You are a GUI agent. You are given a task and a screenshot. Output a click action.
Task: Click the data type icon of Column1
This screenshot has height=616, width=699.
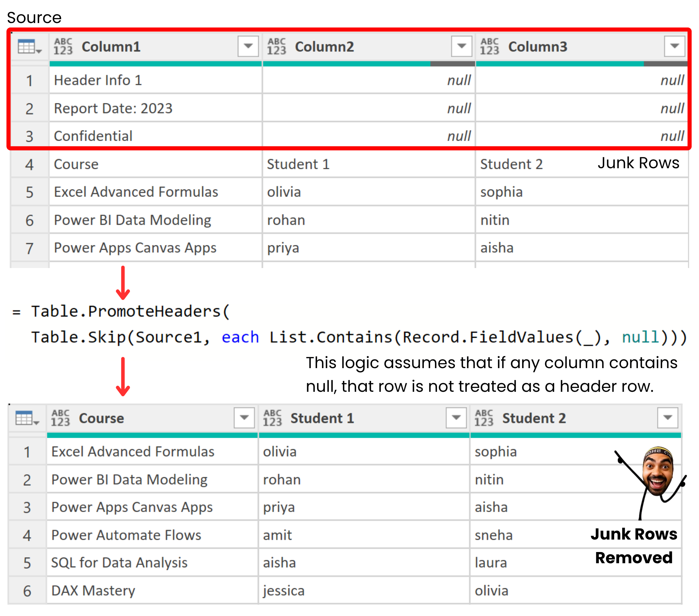tap(63, 46)
